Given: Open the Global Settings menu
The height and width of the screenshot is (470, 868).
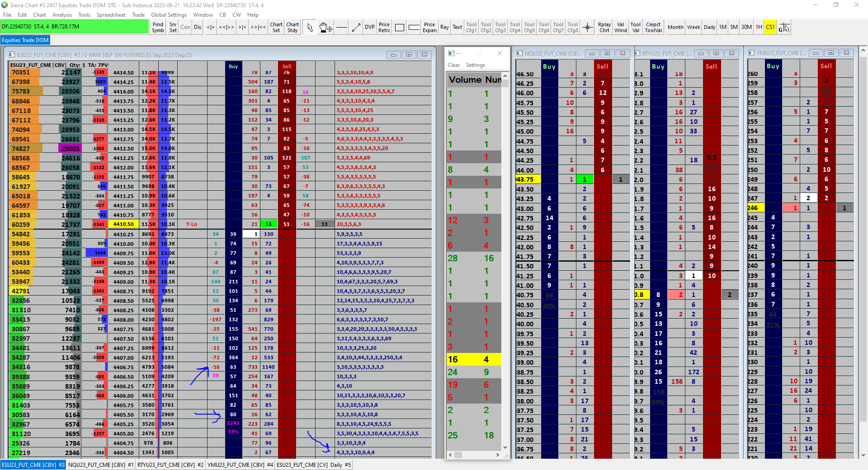Looking at the screenshot, I should click(x=169, y=15).
